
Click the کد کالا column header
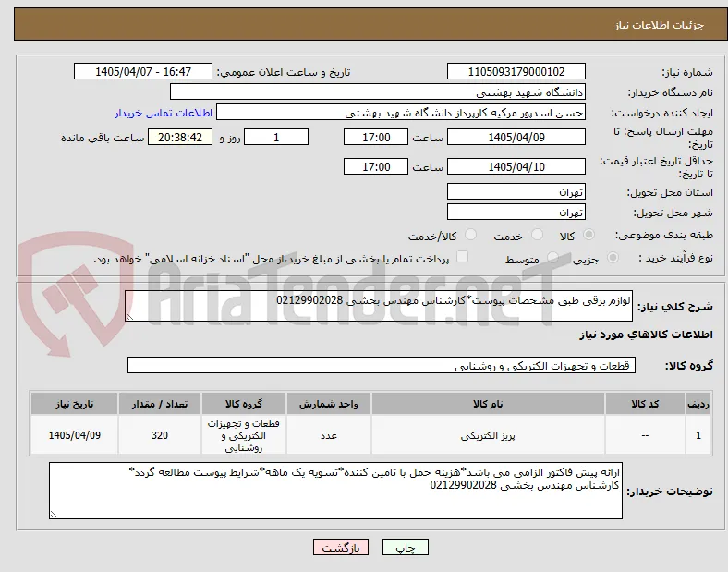pyautogui.click(x=645, y=404)
